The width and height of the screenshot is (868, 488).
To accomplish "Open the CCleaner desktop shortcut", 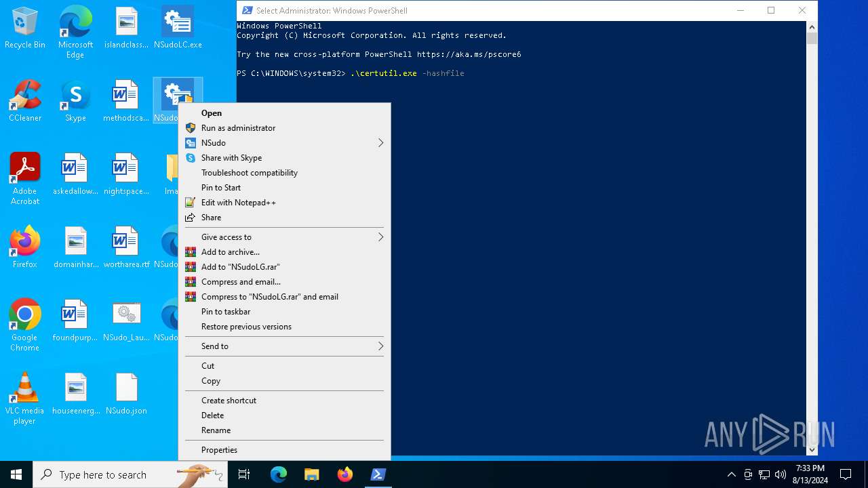I will (x=25, y=102).
